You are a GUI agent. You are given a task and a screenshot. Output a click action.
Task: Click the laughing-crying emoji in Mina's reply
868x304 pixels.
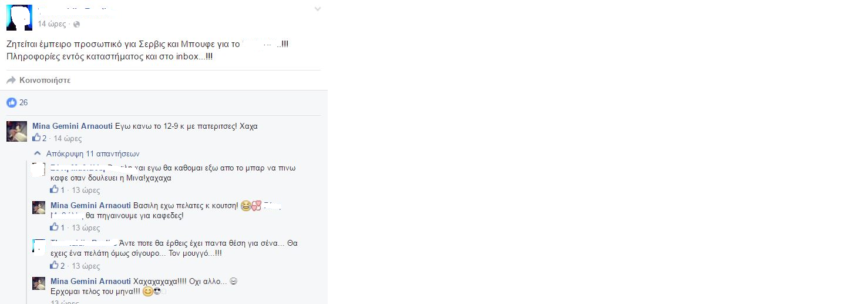click(x=244, y=206)
